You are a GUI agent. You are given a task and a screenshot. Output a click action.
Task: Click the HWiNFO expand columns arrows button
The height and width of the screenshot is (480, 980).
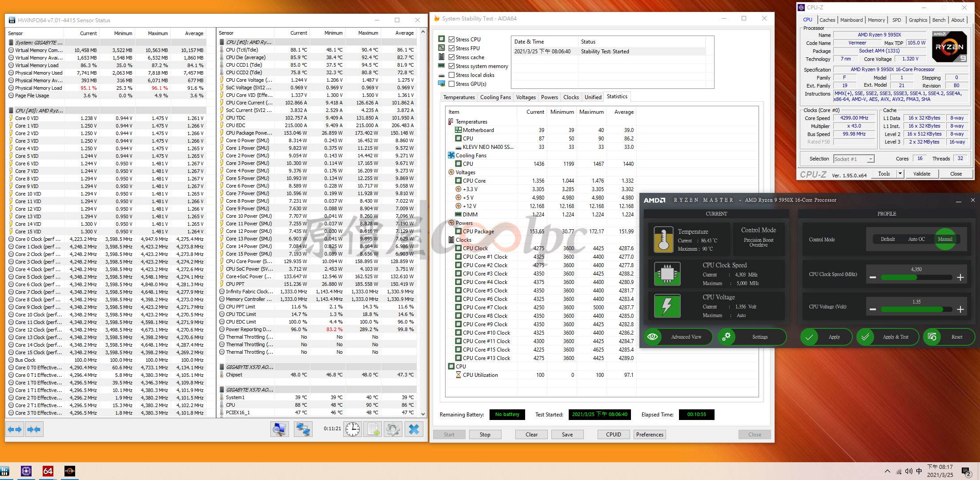(x=15, y=429)
